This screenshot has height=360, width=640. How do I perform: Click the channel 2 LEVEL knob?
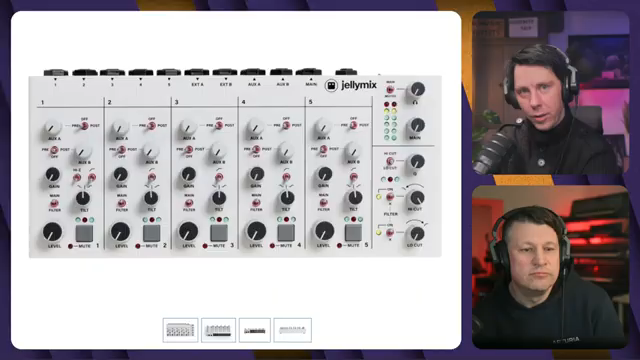120,232
